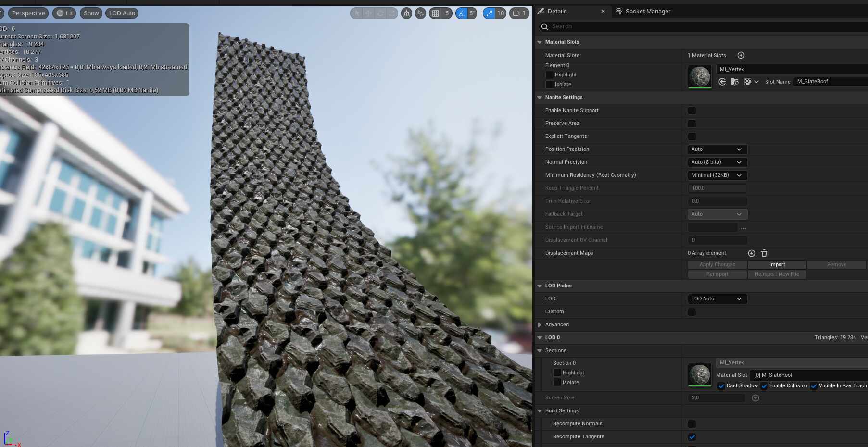Open the Minimum Residency dropdown
This screenshot has height=447, width=868.
click(x=717, y=175)
